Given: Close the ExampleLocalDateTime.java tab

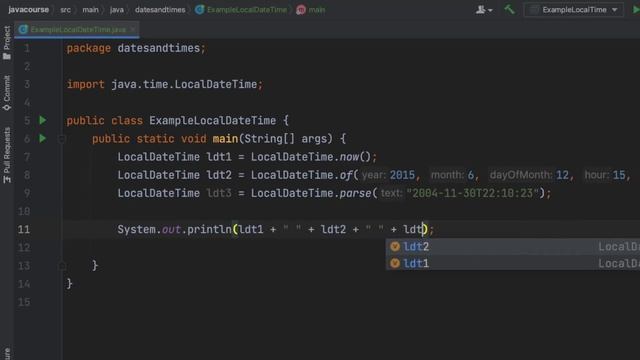Looking at the screenshot, I should pos(133,29).
